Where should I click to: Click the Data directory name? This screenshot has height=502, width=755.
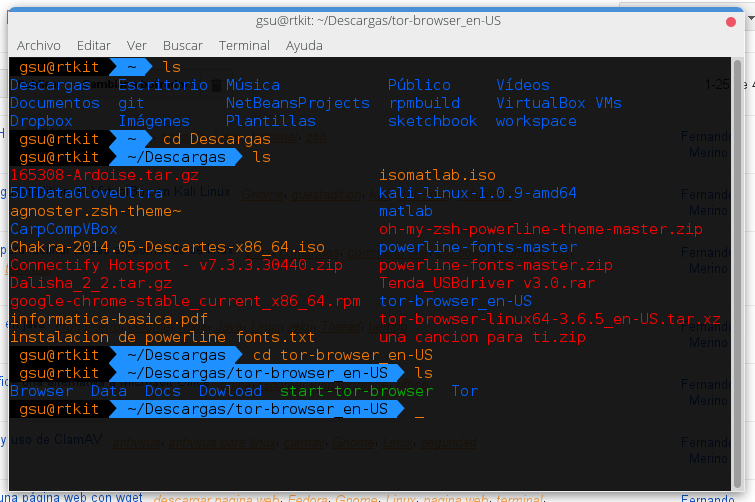(x=109, y=391)
